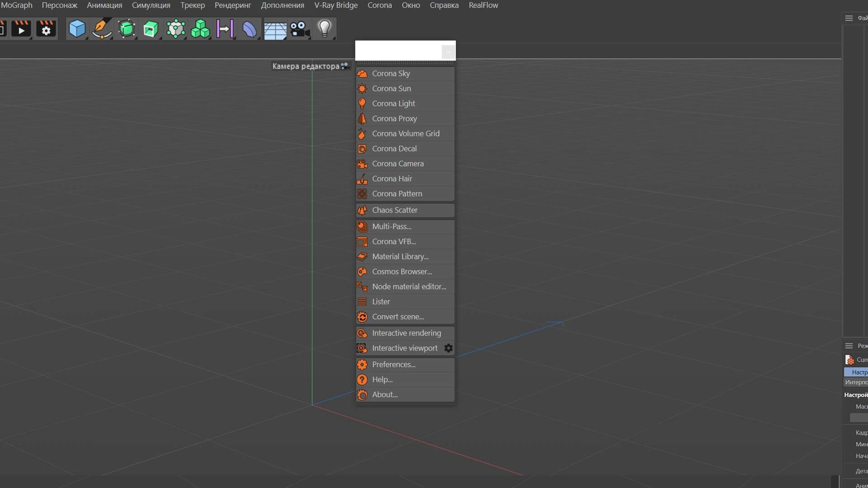The width and height of the screenshot is (868, 488).
Task: Select the Spline Pen tool icon
Action: pos(102,29)
